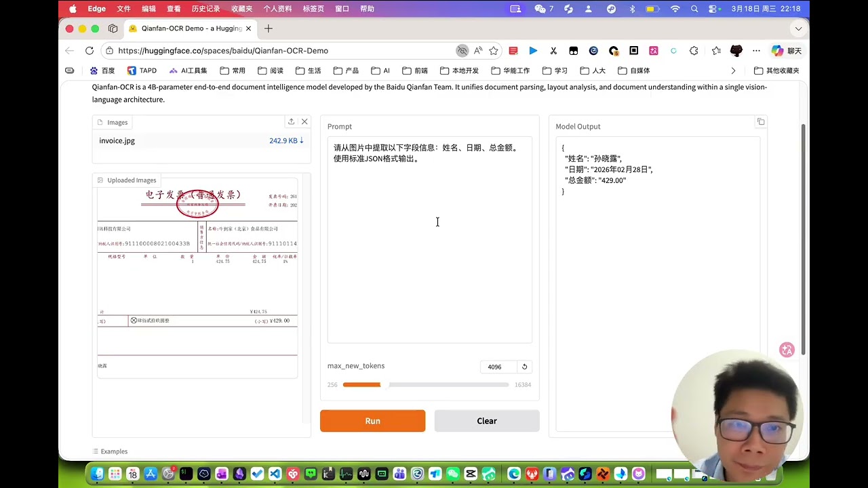Open Copilot chat 聊天 button
The height and width of the screenshot is (488, 868).
click(x=787, y=51)
